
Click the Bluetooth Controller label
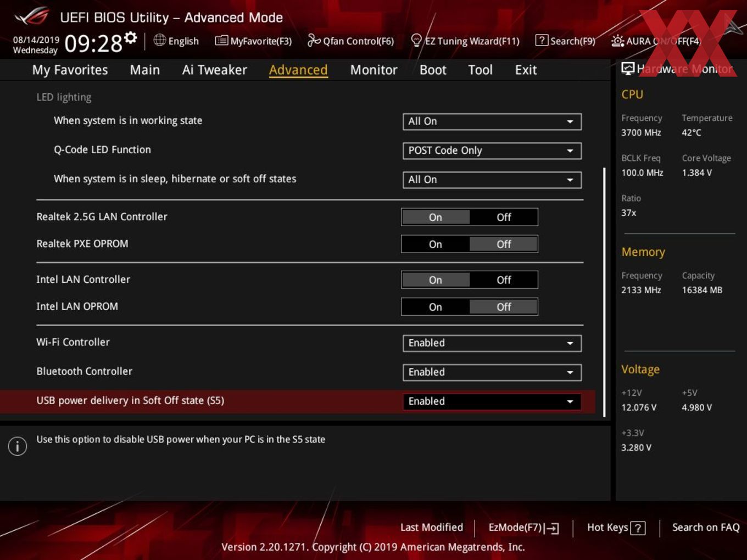(84, 371)
